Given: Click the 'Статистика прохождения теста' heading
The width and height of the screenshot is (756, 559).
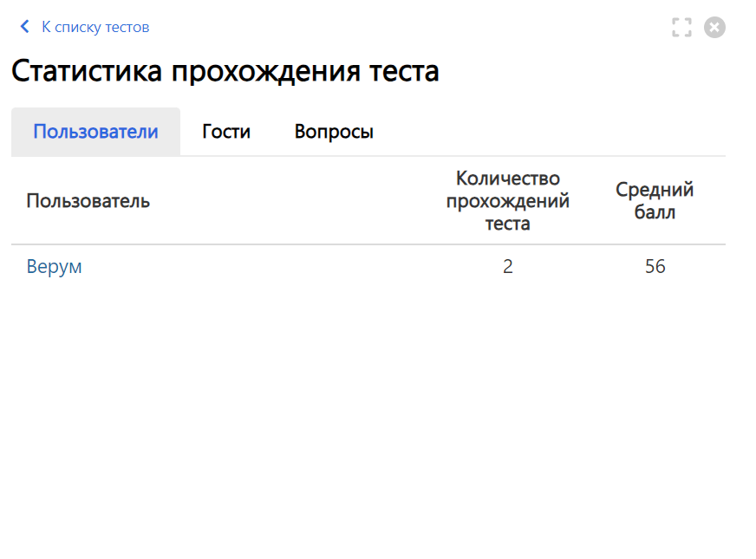Looking at the screenshot, I should [225, 71].
